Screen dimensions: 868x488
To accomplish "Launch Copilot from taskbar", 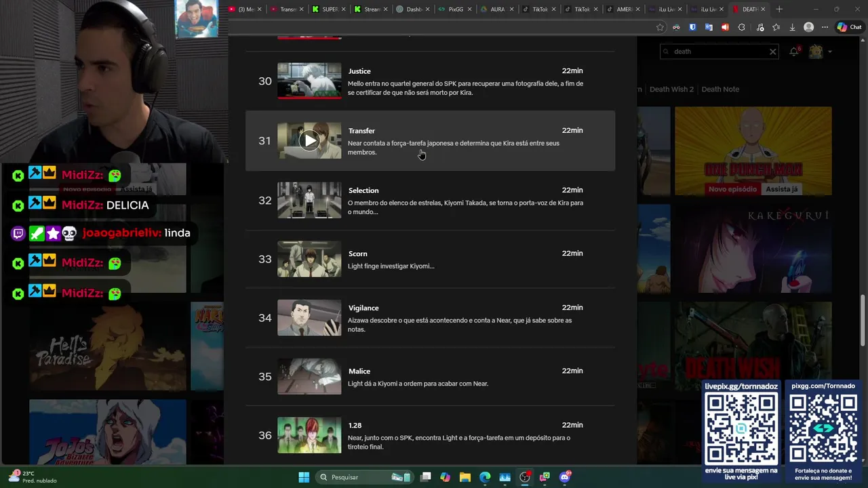I will (445, 477).
